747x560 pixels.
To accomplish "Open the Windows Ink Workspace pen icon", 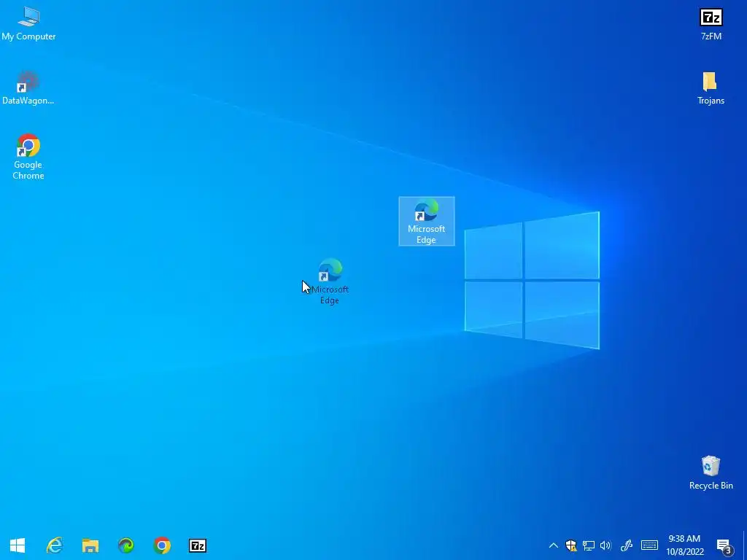I will (627, 545).
